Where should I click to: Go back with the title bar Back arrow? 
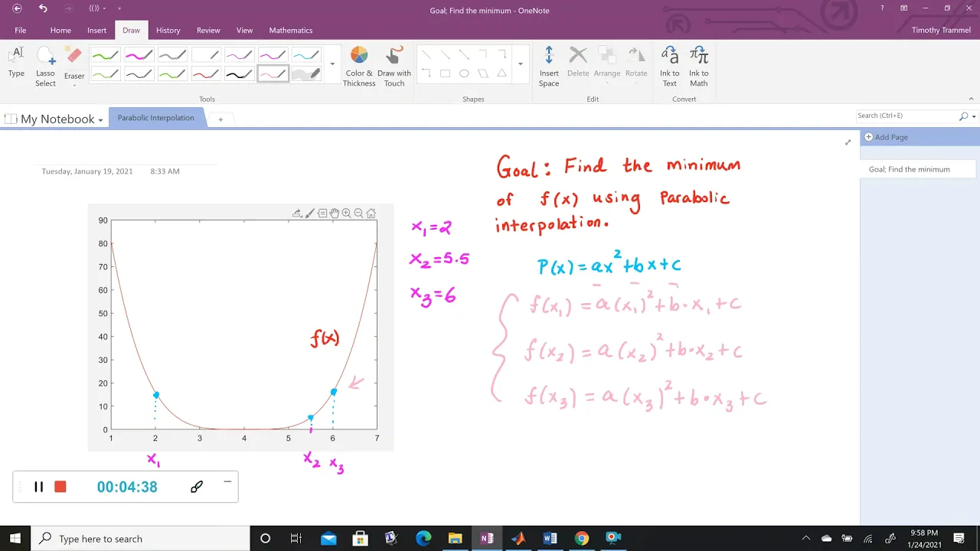point(17,8)
